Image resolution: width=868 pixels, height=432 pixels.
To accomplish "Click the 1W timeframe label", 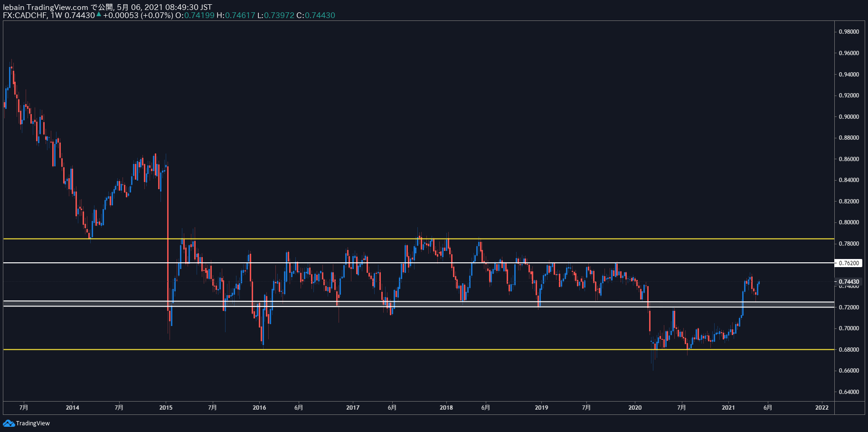I will click(x=57, y=15).
